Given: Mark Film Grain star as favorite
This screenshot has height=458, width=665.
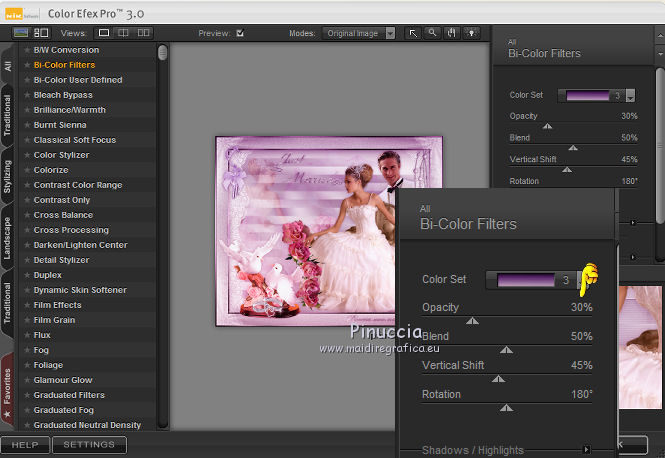Looking at the screenshot, I should coord(27,320).
